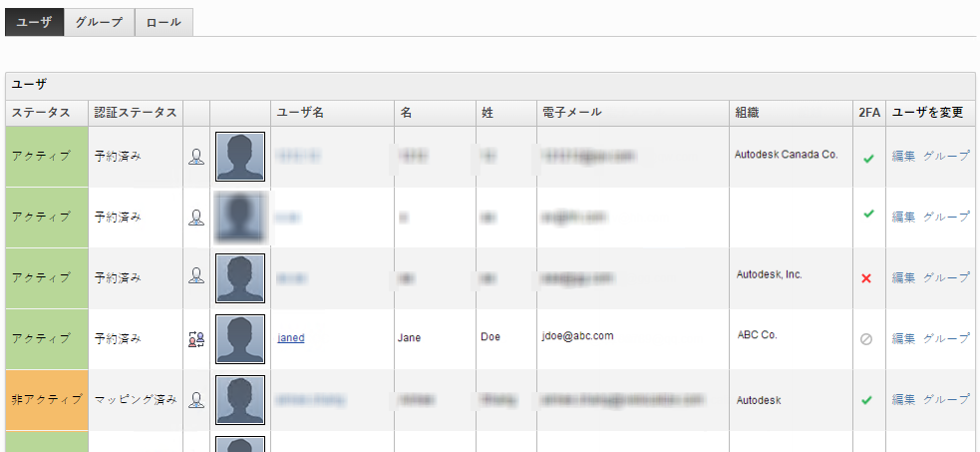Click green 2FA checkmark in the 非アクティブ row

(x=866, y=399)
